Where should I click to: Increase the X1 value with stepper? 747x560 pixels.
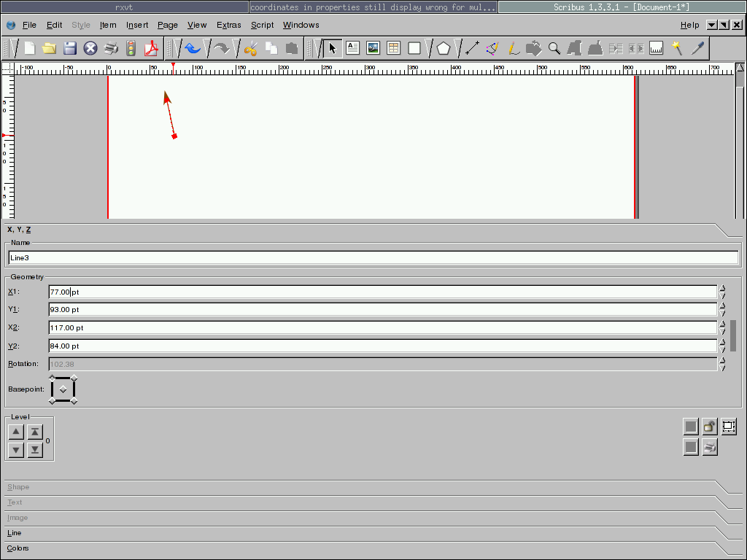coord(722,288)
